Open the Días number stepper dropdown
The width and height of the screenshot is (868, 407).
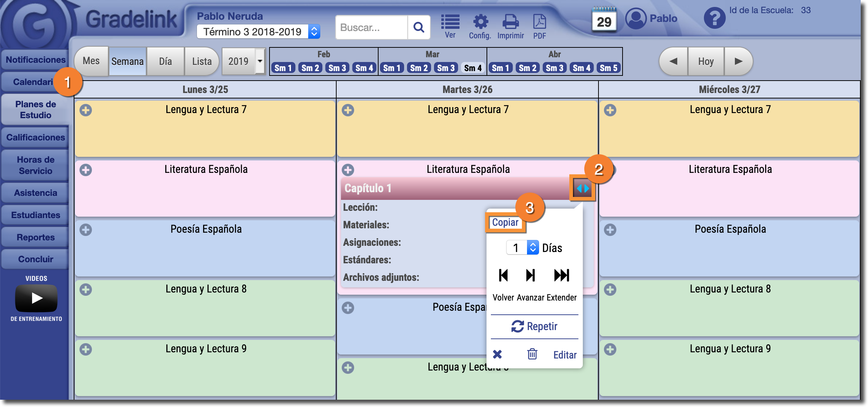533,248
